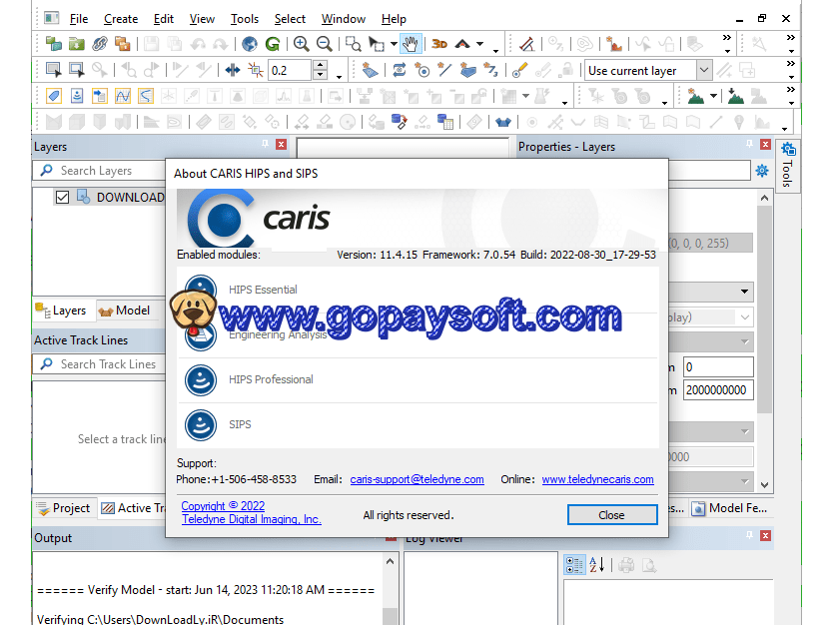This screenshot has width=840, height=625.
Task: Open the www.teledynecaris.com link
Action: 597,479
